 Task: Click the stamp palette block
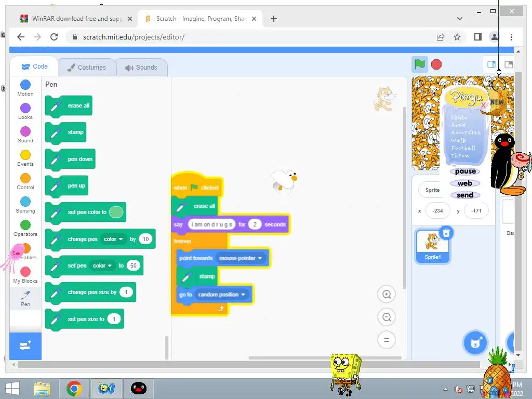[66, 132]
